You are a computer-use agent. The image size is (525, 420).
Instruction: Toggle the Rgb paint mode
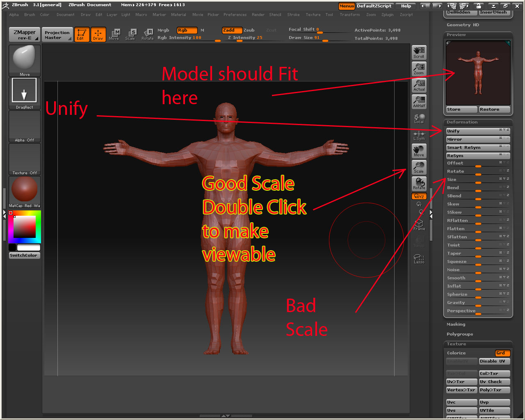coord(187,30)
